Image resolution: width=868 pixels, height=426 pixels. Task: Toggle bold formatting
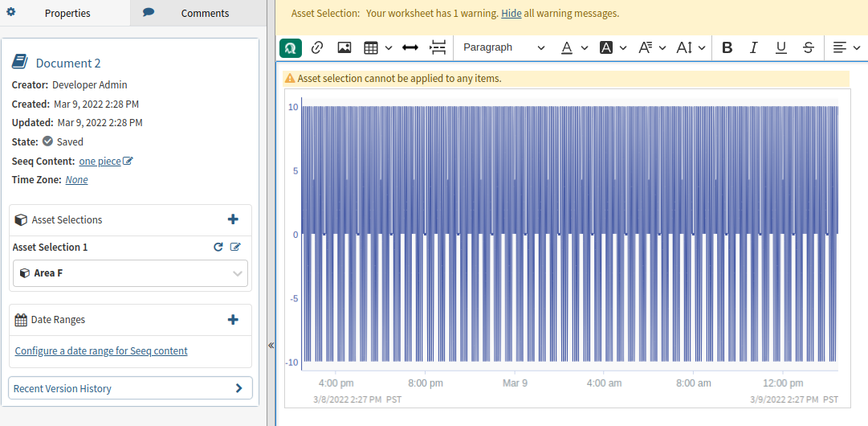727,47
